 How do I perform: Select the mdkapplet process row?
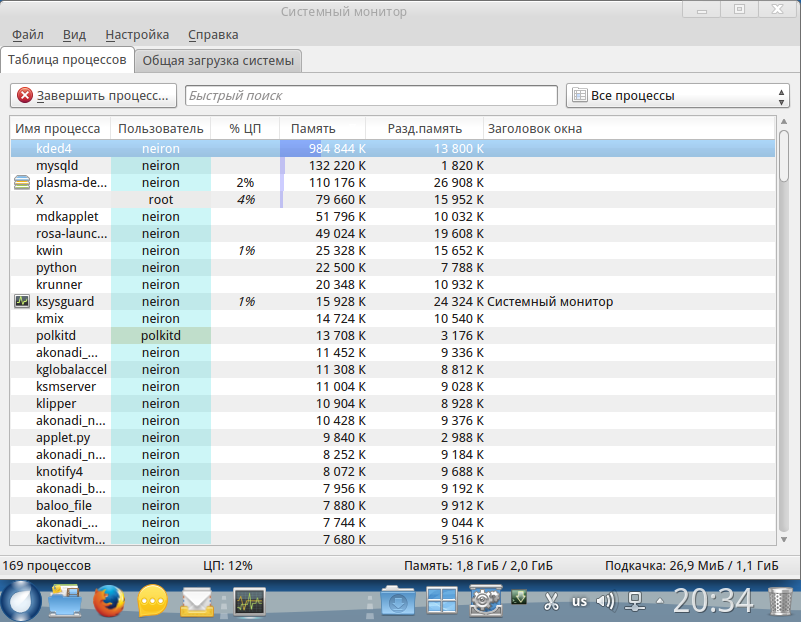392,217
